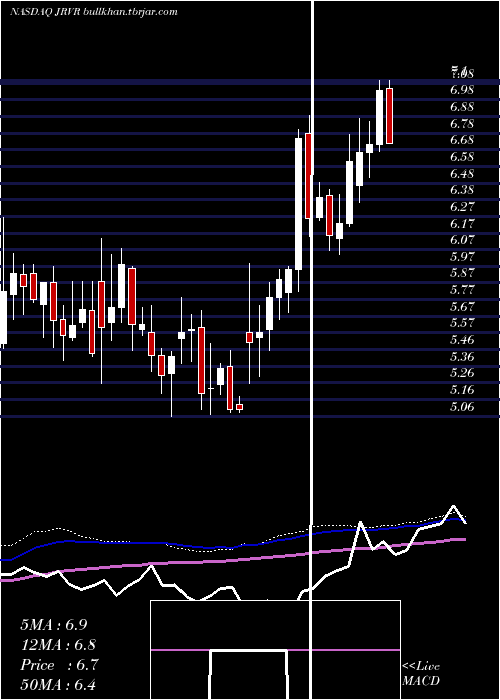Image resolution: width=500 pixels, height=700 pixels.
Task: Click the 6.98 price axis label
Action: 462,90
